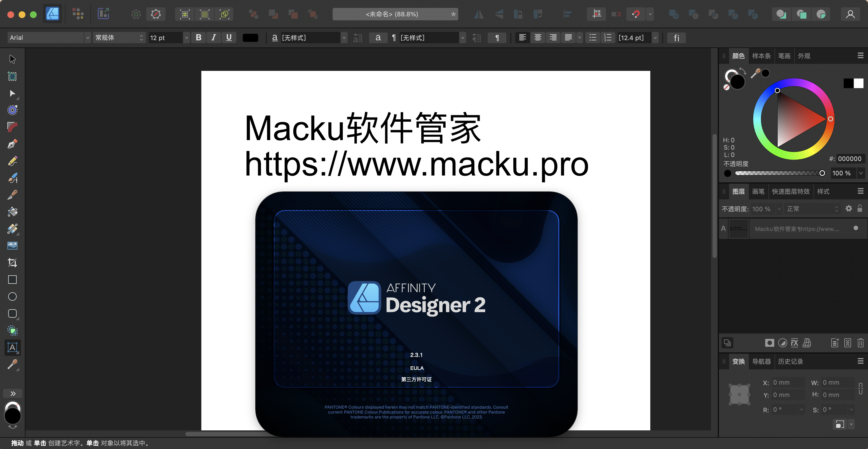Screen dimensions: 868x449
Task: Toggle Italic text formatting
Action: click(x=214, y=37)
